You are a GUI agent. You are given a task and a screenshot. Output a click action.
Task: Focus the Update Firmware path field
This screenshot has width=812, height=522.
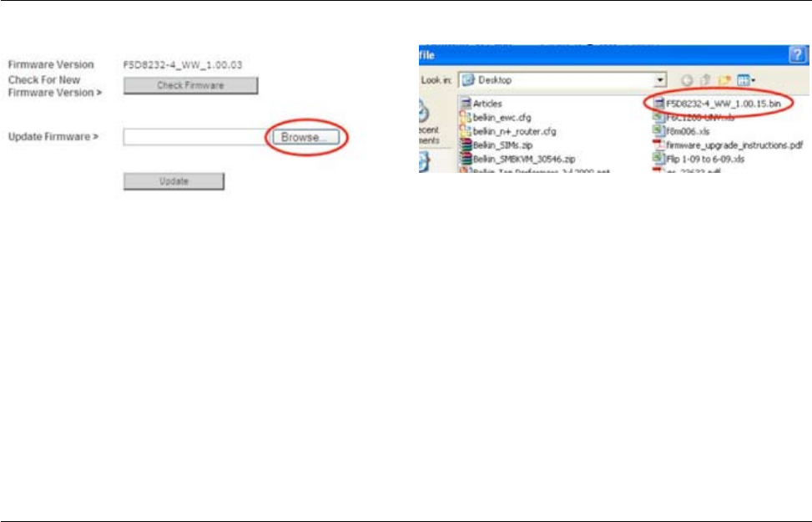click(x=197, y=137)
